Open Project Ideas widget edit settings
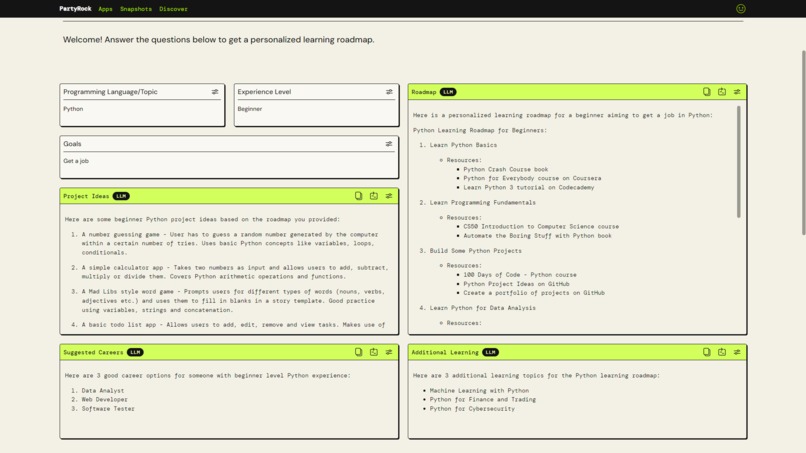Viewport: 806px width, 453px height. (389, 196)
